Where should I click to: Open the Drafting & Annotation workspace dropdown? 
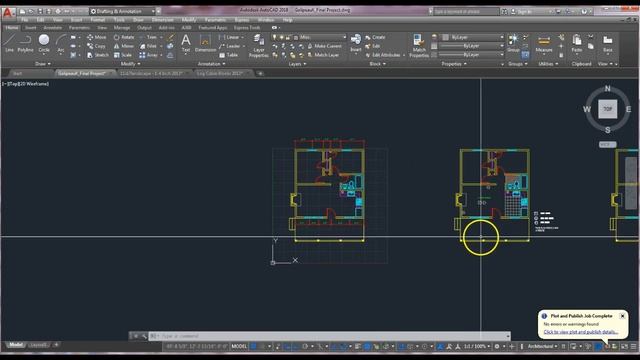click(x=122, y=11)
